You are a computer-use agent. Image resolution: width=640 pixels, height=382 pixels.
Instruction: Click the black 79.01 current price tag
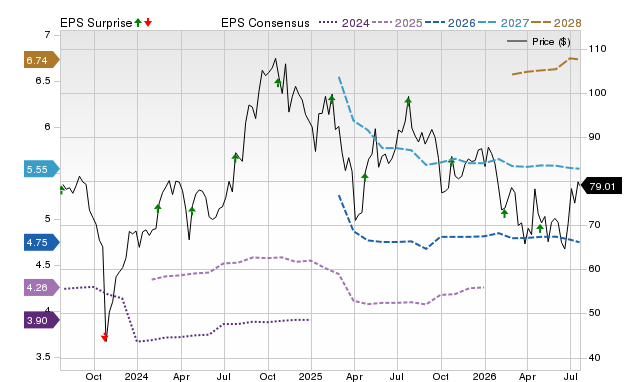point(601,187)
